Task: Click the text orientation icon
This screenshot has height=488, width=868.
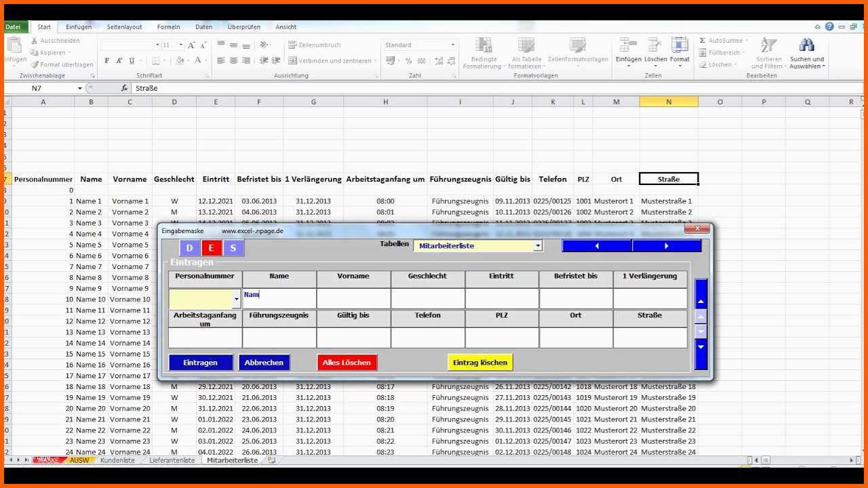Action: [x=264, y=45]
